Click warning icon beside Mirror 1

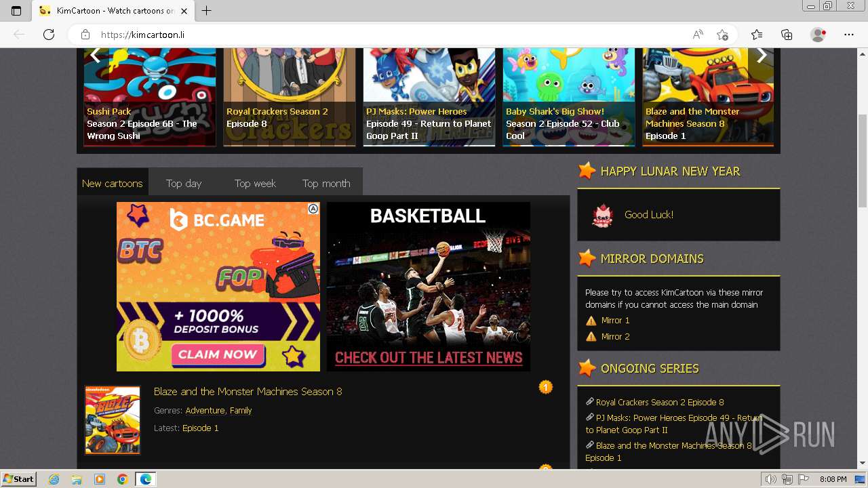pos(591,321)
